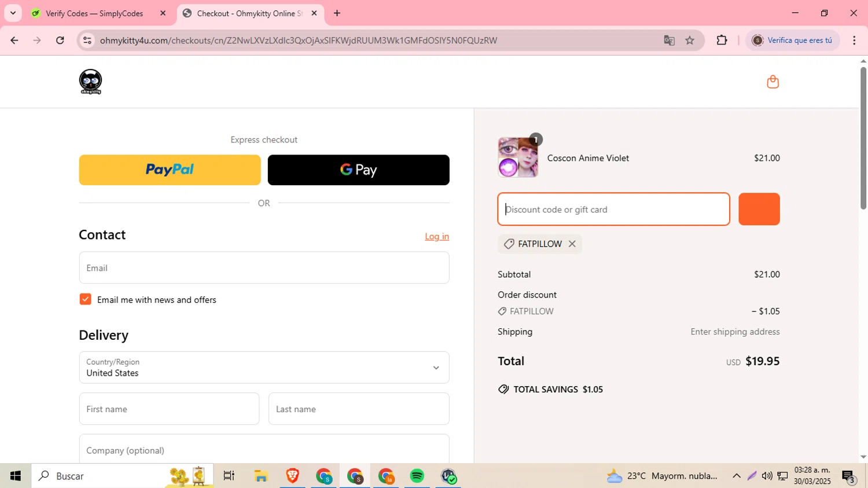
Task: Select the Checkout Ohmykitty Online Store tab
Action: tap(249, 13)
